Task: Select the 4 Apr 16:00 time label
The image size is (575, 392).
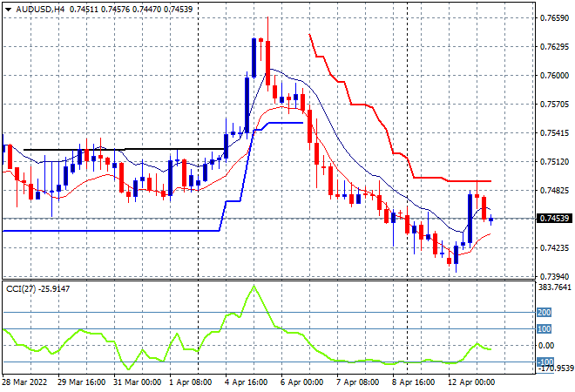Action: pyautogui.click(x=246, y=382)
